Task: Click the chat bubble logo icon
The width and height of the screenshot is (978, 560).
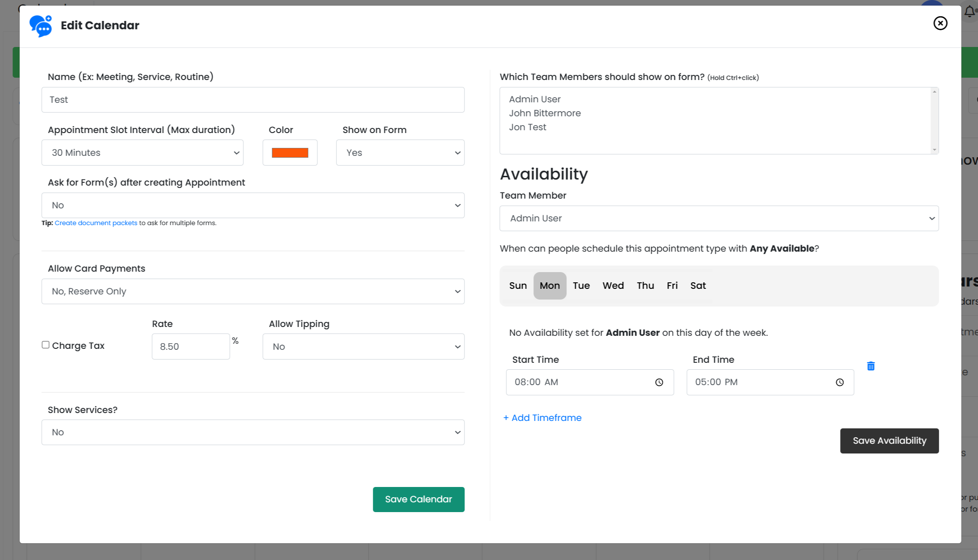Action: coord(41,26)
